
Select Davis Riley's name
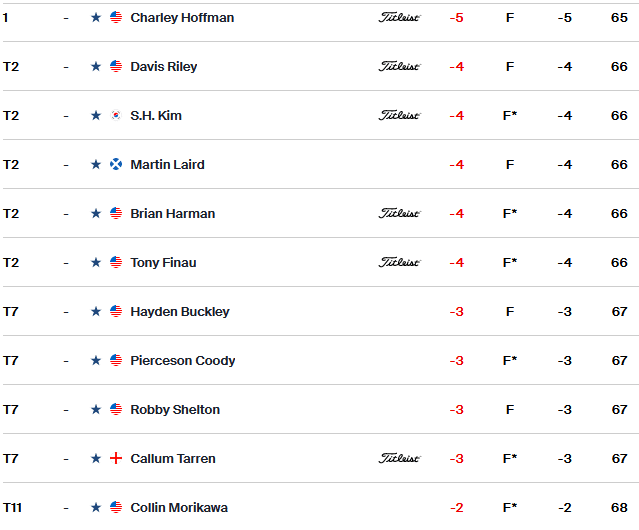click(163, 67)
